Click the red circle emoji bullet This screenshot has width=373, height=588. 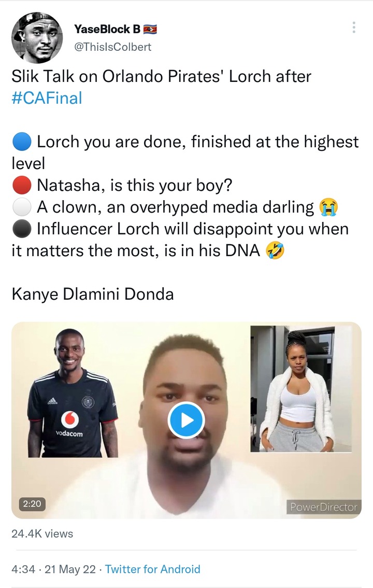22,185
